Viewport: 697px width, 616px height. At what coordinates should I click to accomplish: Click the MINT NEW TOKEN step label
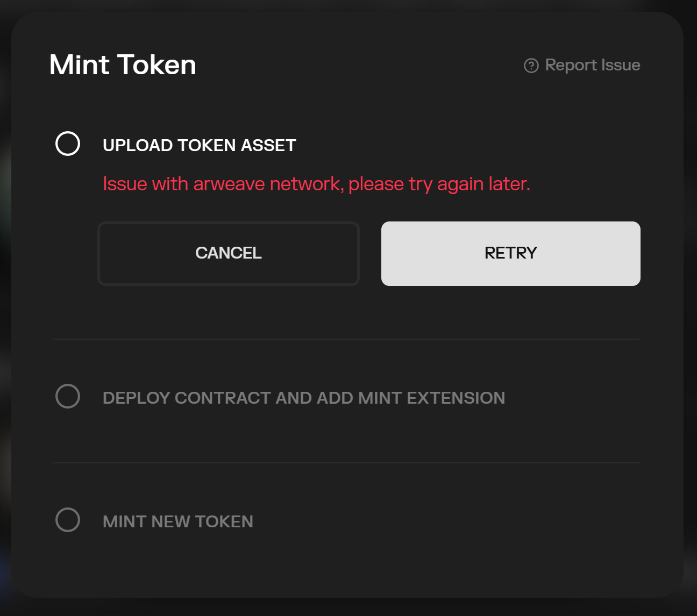[x=177, y=521]
